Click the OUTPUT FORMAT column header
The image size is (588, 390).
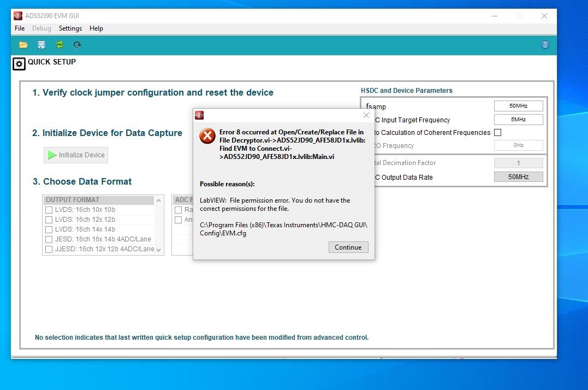tap(99, 200)
